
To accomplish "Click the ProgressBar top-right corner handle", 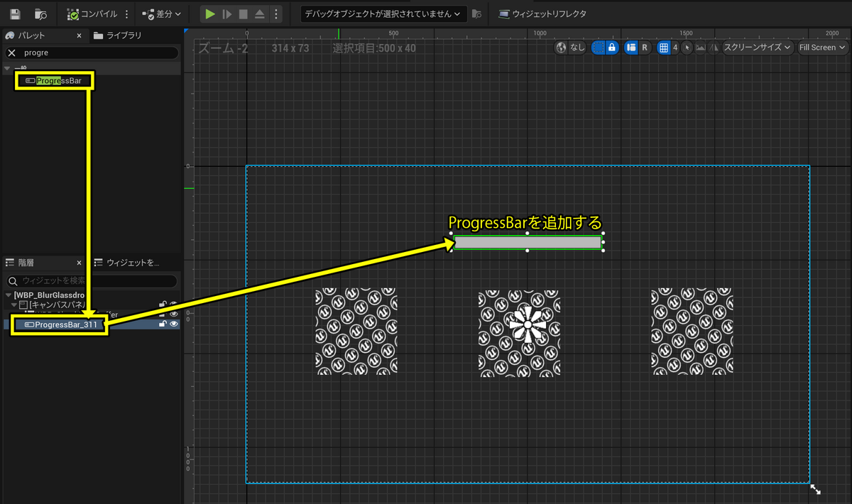I will click(603, 234).
